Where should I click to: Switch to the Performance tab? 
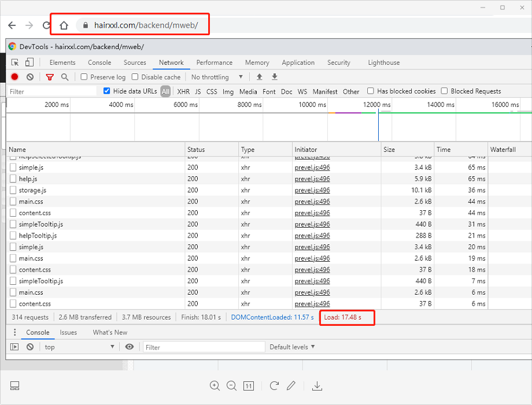[214, 62]
